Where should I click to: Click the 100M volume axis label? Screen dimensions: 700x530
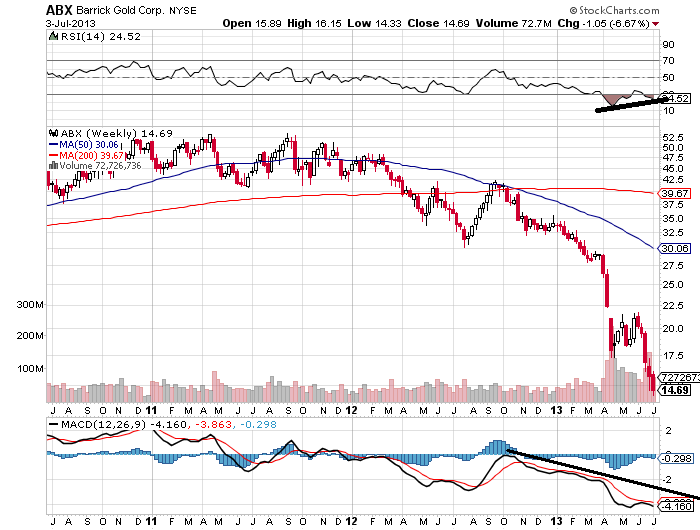click(30, 369)
